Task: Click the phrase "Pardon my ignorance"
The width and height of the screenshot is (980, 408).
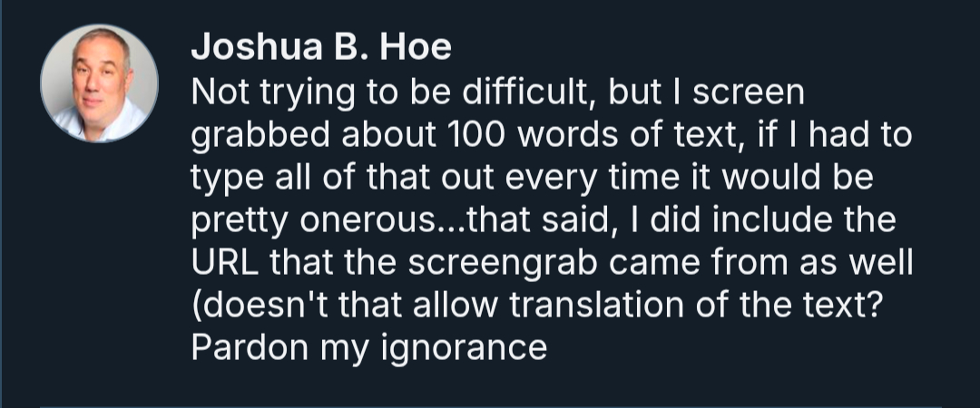Action: point(369,347)
